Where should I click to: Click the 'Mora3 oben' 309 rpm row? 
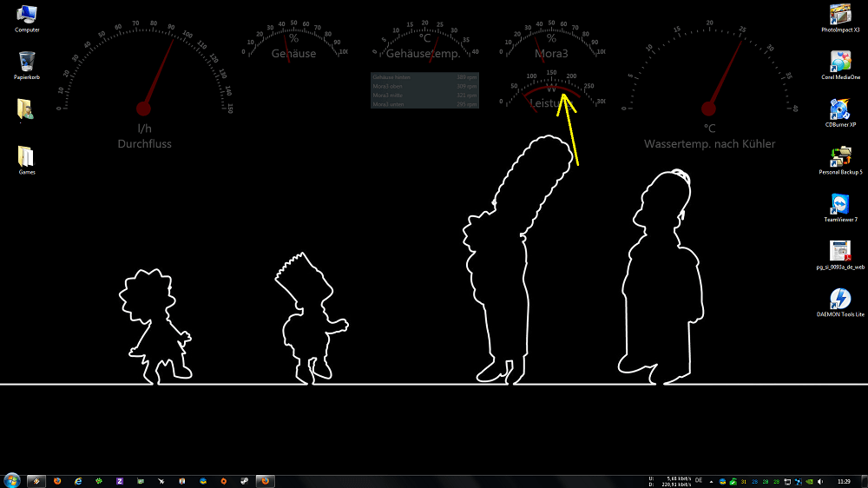pos(424,86)
